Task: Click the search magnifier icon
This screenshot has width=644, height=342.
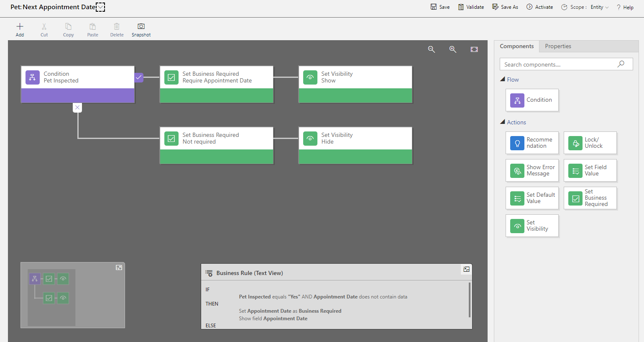Action: [x=621, y=64]
